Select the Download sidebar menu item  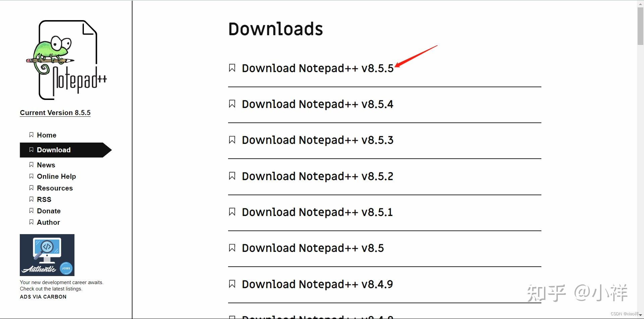(x=54, y=150)
